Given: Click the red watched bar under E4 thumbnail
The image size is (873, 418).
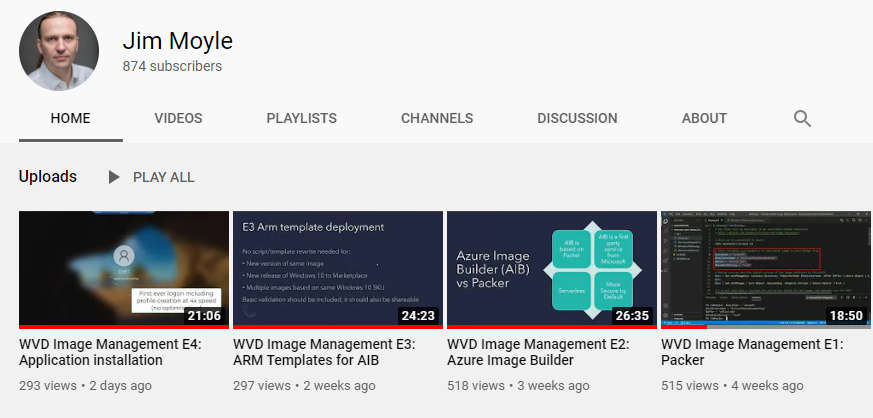Looking at the screenshot, I should coord(124,327).
